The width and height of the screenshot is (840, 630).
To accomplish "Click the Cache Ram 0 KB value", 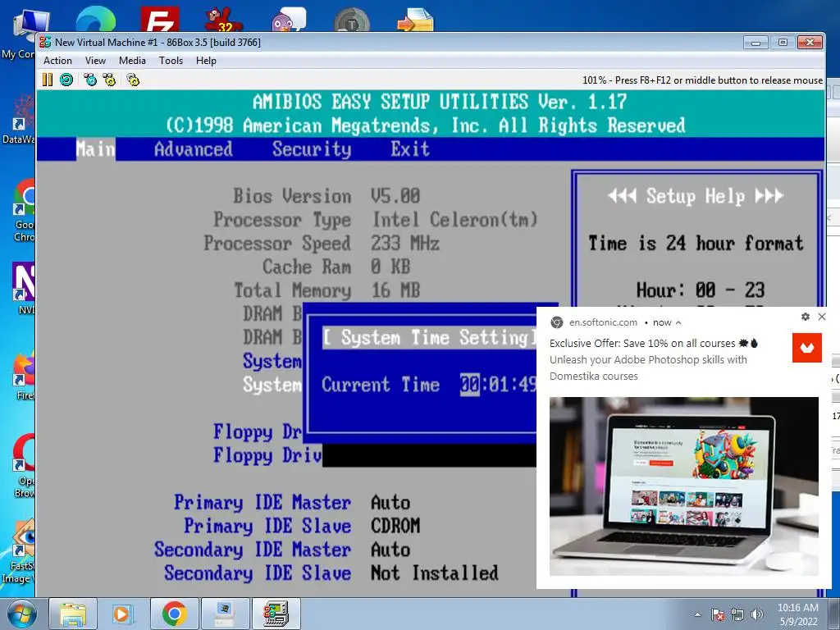I will (390, 267).
